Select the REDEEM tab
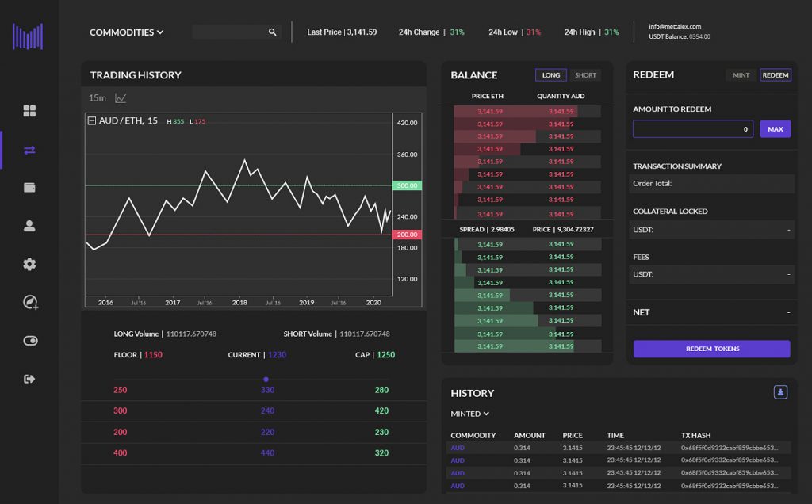The width and height of the screenshot is (812, 504). [775, 75]
